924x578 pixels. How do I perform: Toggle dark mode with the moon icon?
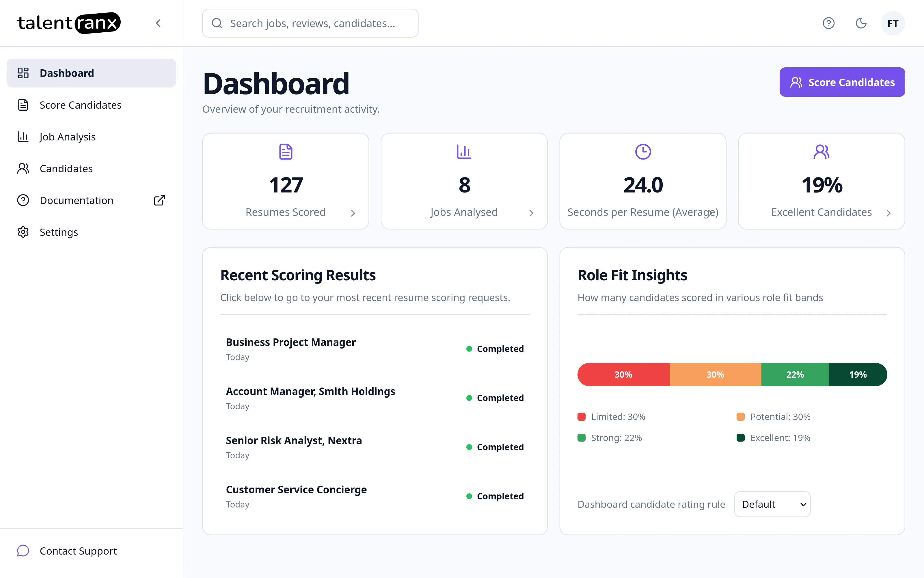pyautogui.click(x=861, y=23)
